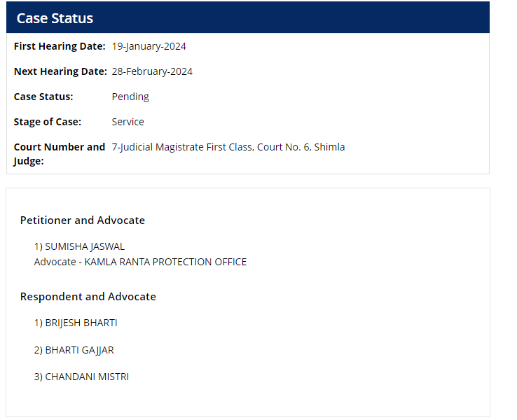Viewport: 517px width, 420px height.
Task: Click the 19-January-2024 date value
Action: pyautogui.click(x=149, y=46)
